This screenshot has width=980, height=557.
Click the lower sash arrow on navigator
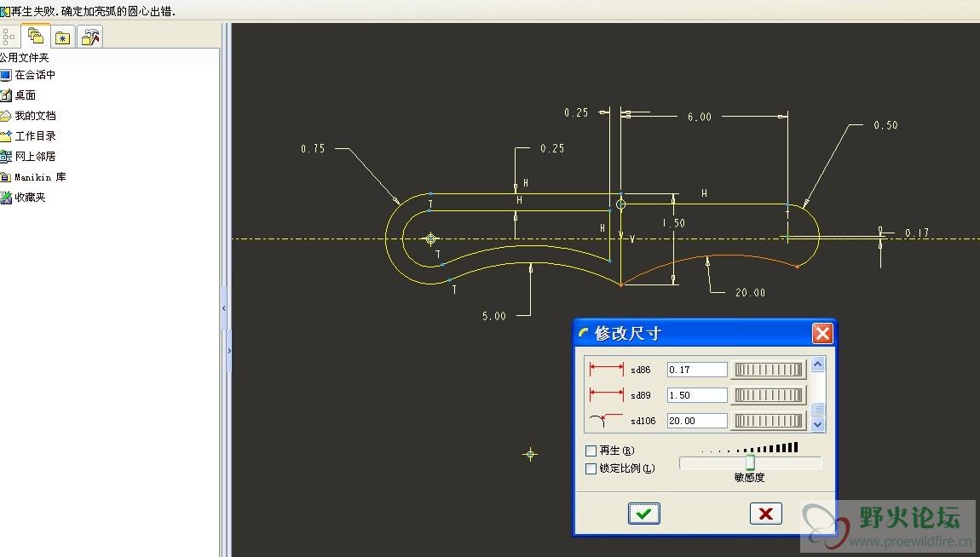[228, 351]
